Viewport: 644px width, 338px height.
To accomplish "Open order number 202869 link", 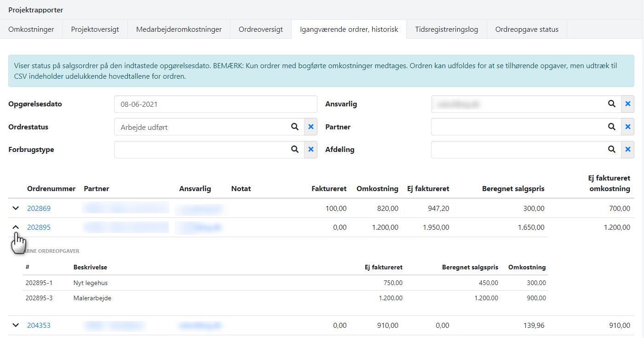I will point(39,208).
